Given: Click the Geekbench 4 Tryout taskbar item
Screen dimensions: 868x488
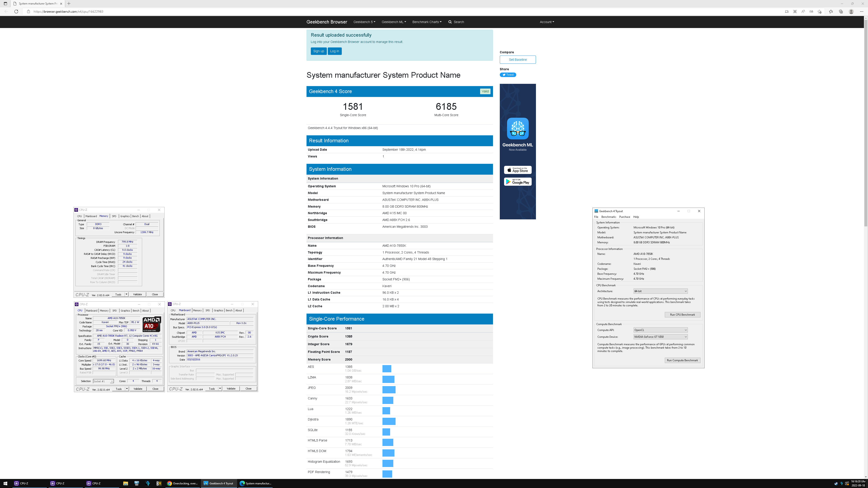Looking at the screenshot, I should click(x=219, y=483).
